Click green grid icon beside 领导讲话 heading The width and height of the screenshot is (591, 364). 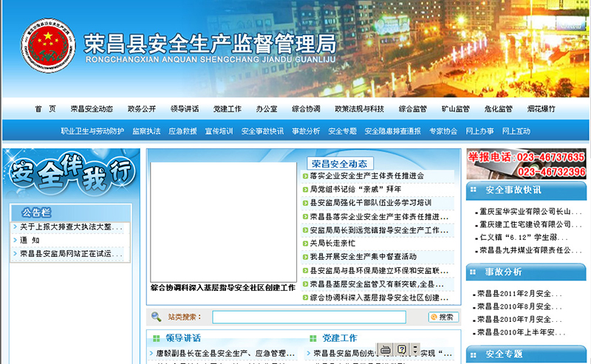156,338
